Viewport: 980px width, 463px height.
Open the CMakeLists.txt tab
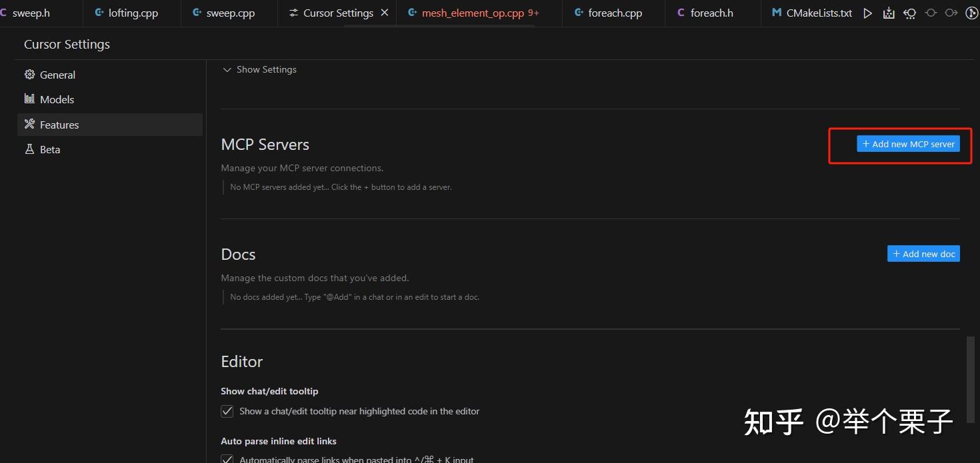[812, 13]
